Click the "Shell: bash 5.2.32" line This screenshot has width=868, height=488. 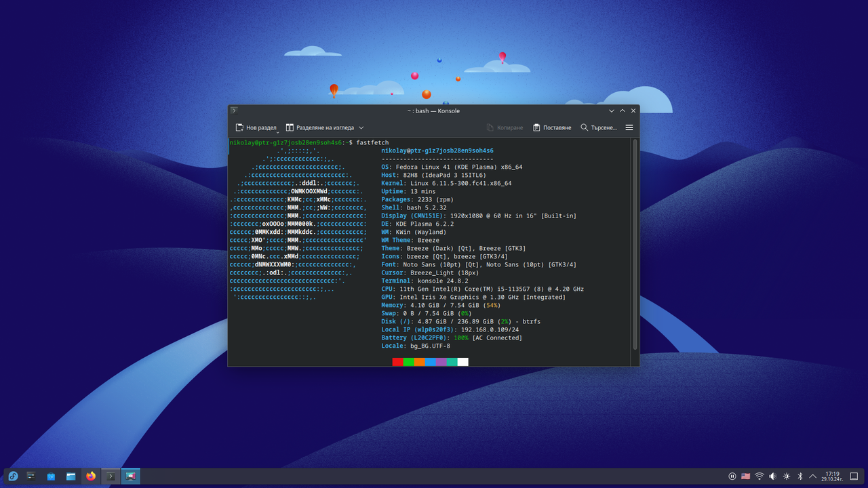coord(414,207)
